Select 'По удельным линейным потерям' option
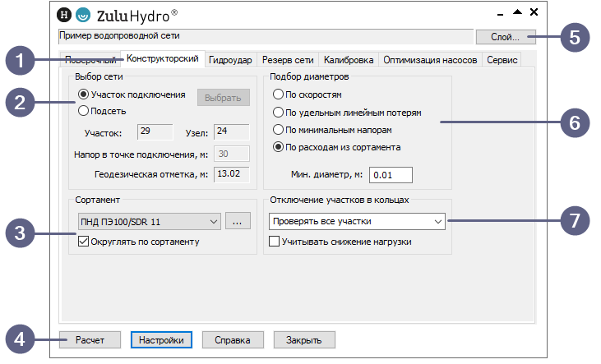The image size is (601, 364). coord(279,112)
